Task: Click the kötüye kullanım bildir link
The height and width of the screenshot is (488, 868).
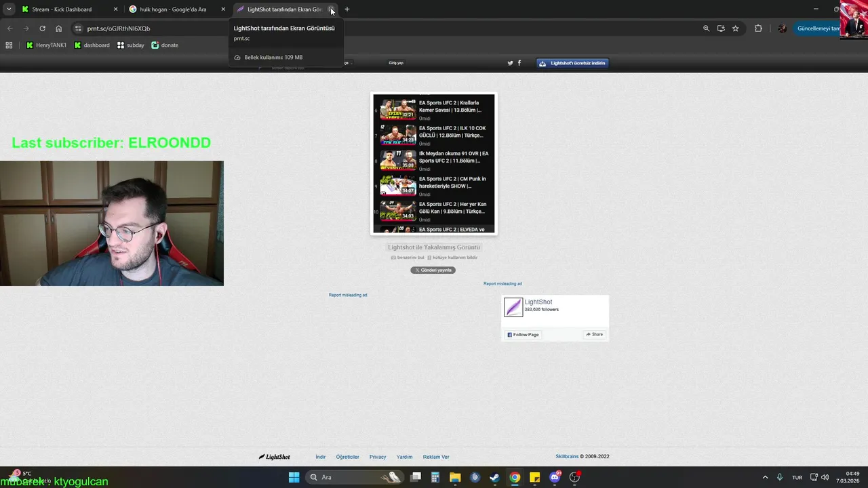Action: tap(452, 258)
